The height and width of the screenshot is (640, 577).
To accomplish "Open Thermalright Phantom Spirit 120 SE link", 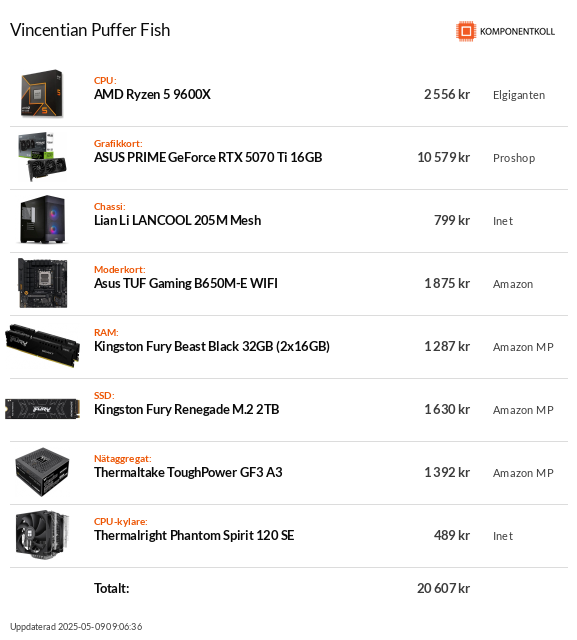I will pos(194,535).
